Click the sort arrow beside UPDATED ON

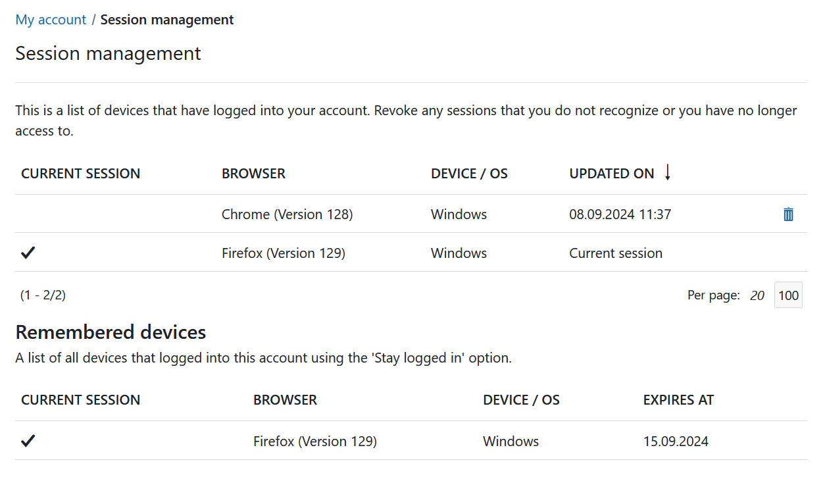tap(667, 173)
